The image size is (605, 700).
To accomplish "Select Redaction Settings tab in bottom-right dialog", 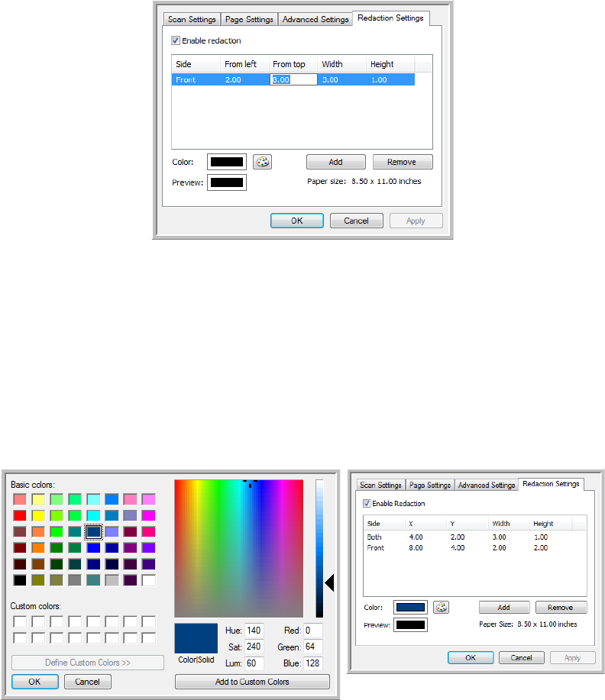I will pyautogui.click(x=551, y=483).
